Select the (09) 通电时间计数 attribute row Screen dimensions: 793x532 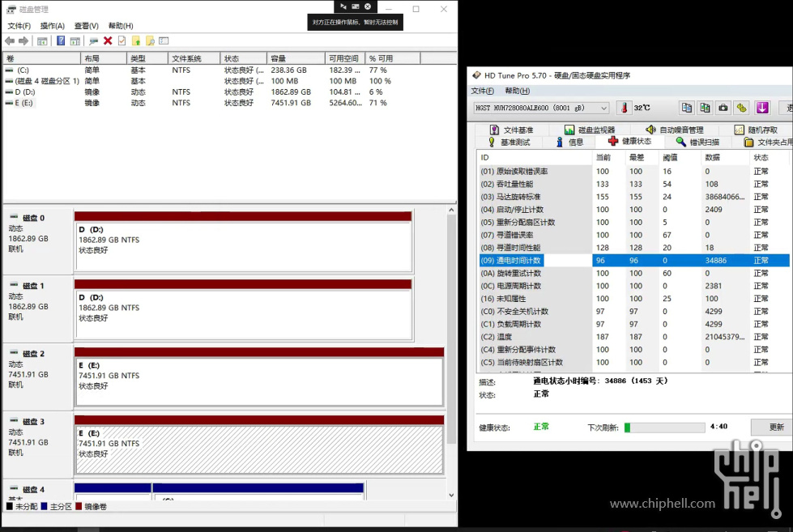[633, 261]
